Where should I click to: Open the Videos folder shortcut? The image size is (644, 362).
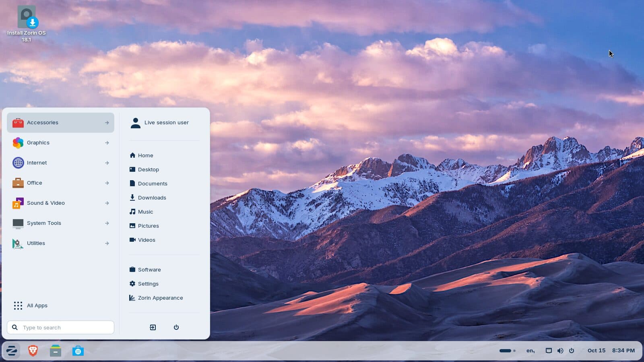[164, 240]
